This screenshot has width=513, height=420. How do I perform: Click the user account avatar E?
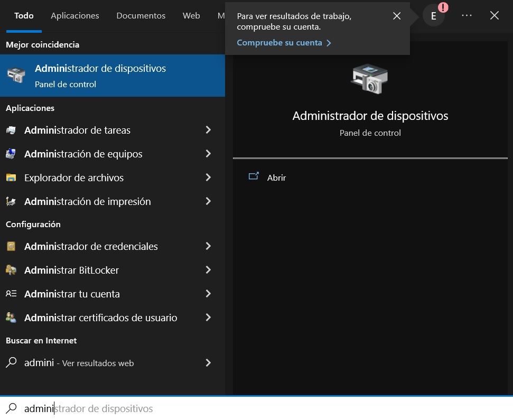click(x=434, y=16)
